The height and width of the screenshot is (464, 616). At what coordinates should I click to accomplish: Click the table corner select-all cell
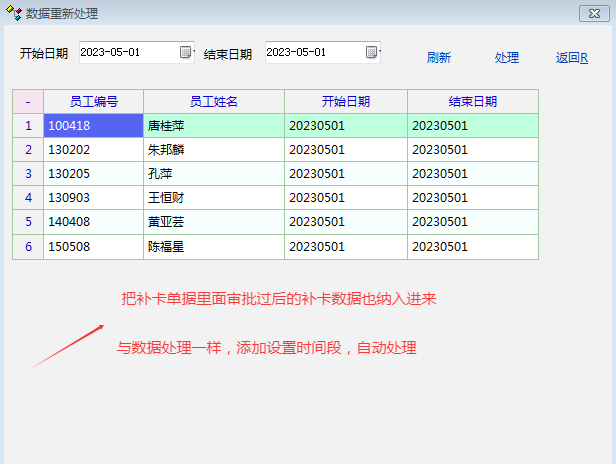28,102
